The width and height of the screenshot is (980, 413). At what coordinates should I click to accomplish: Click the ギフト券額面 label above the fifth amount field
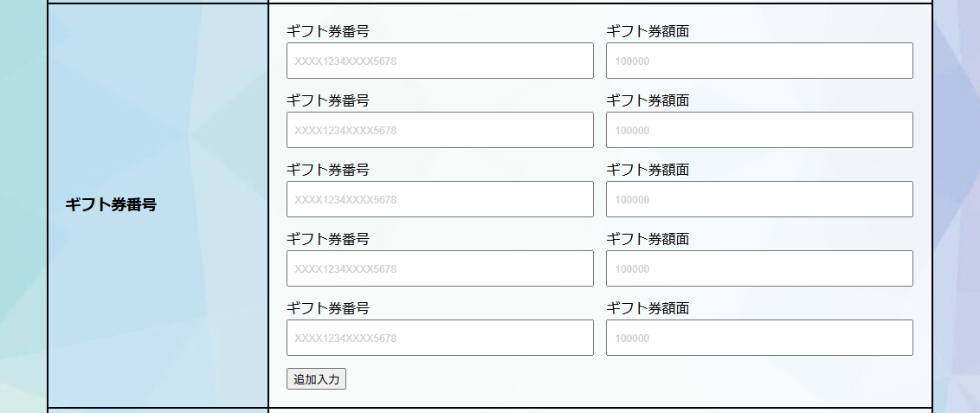[x=648, y=308]
